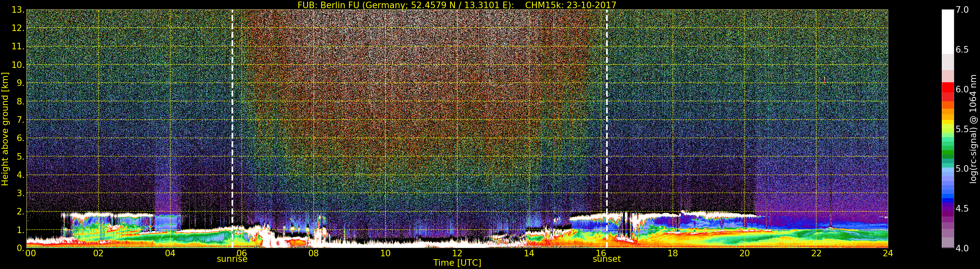Screen dimensions: 980x269
Task: Click the colorbar tick label "4.0"
Action: 962,248
